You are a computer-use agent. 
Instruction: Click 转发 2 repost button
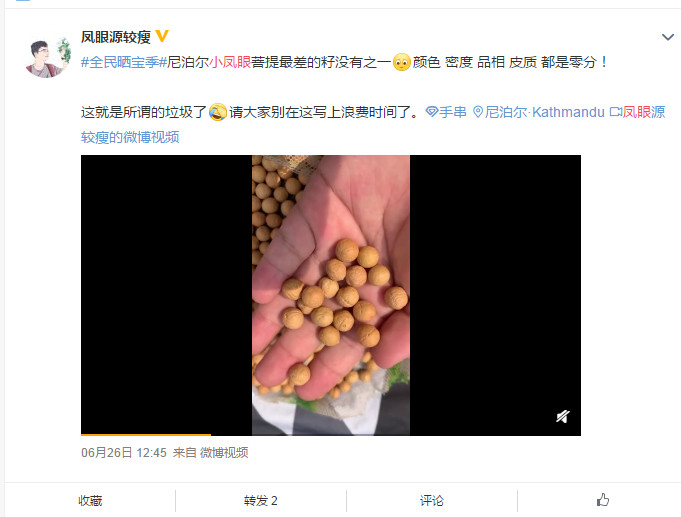261,500
